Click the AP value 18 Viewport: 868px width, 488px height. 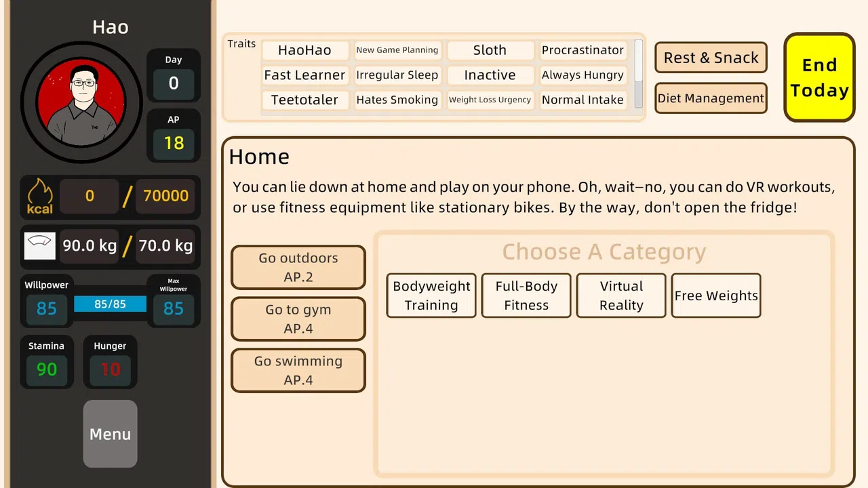coord(174,143)
